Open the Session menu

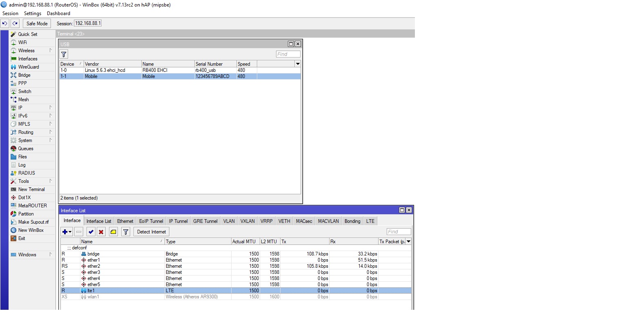[x=10, y=13]
